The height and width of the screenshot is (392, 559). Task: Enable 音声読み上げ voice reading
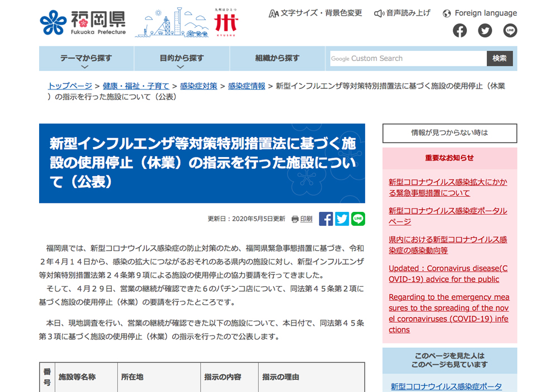pyautogui.click(x=402, y=13)
